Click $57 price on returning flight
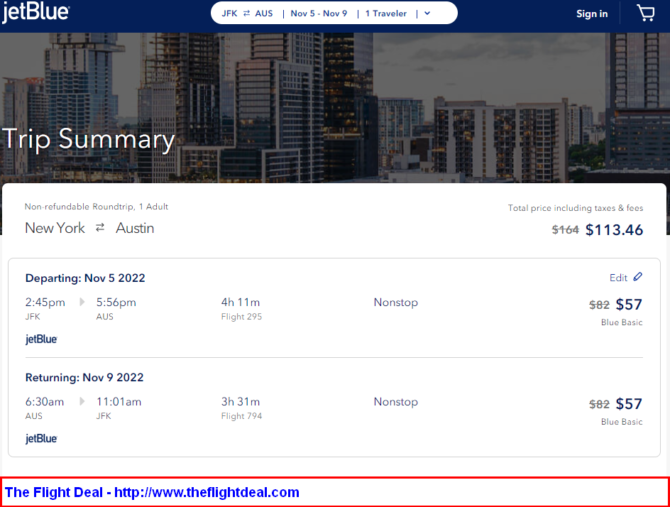 point(629,404)
